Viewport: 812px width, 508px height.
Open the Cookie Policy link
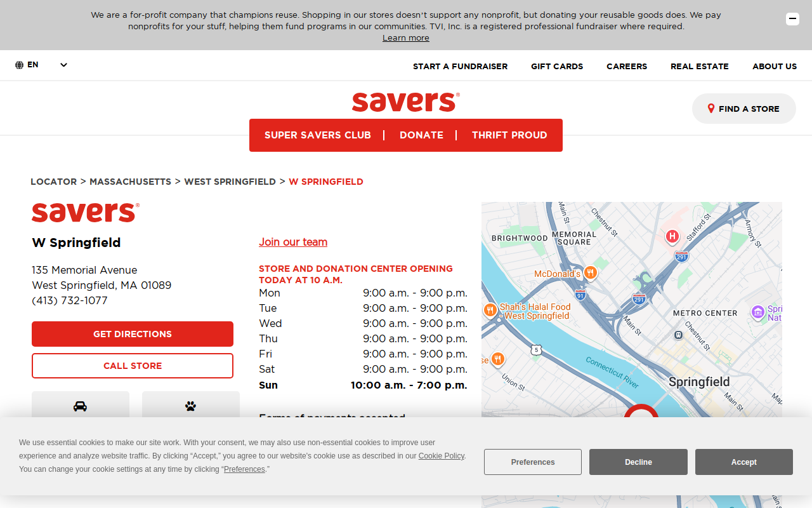coord(442,456)
